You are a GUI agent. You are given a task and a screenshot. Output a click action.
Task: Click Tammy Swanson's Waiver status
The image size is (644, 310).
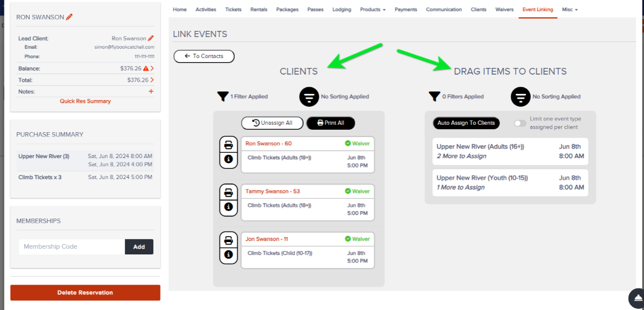tap(357, 191)
